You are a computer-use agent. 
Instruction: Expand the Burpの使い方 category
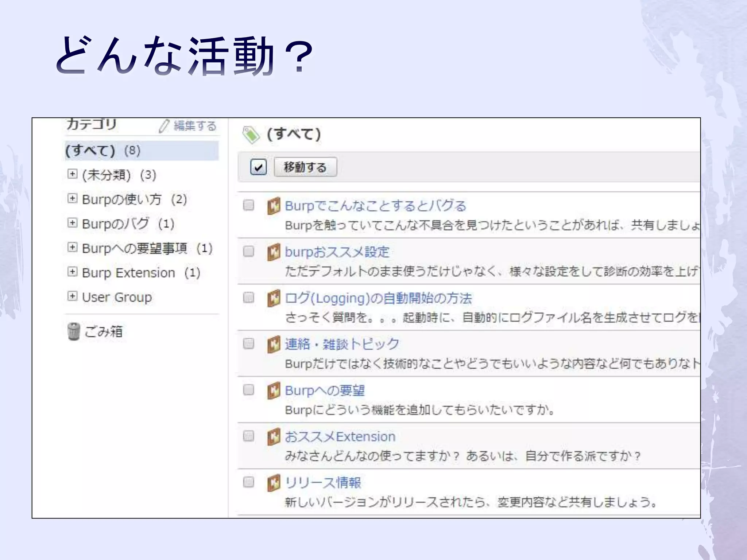[72, 198]
